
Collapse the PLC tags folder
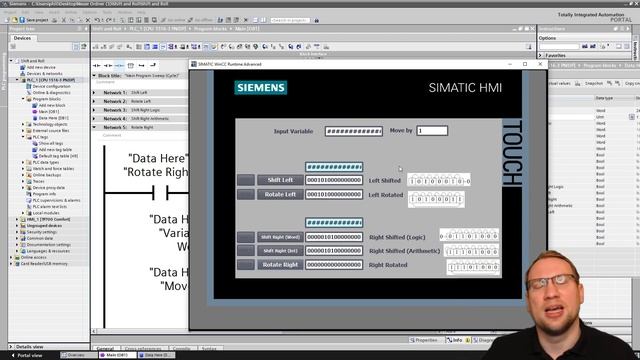(23, 137)
